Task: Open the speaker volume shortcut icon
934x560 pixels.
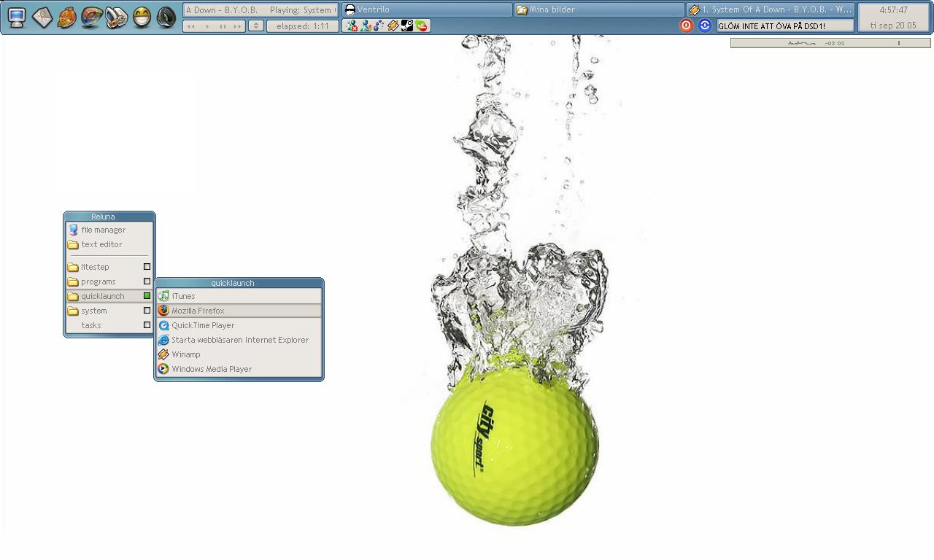Action: pyautogui.click(x=166, y=17)
